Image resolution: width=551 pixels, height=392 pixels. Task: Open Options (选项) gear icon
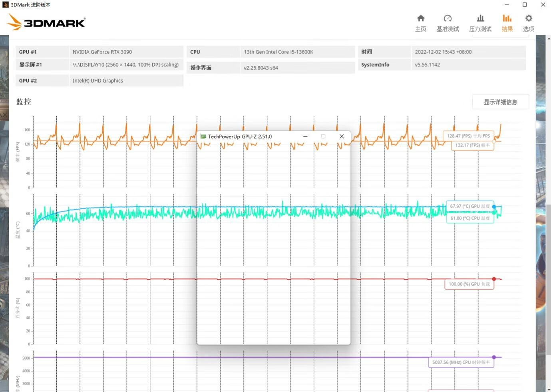[529, 18]
